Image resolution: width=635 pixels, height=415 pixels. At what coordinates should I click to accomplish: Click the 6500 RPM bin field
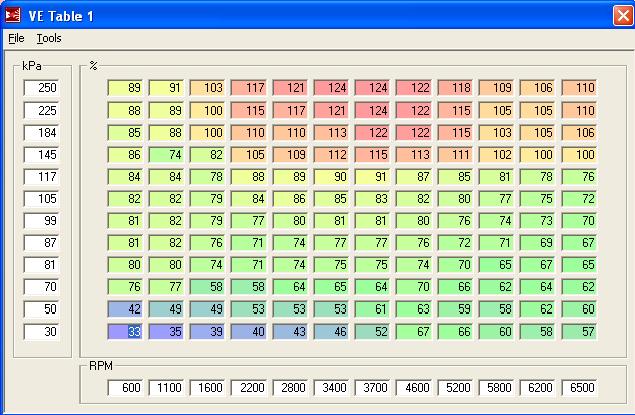point(579,387)
